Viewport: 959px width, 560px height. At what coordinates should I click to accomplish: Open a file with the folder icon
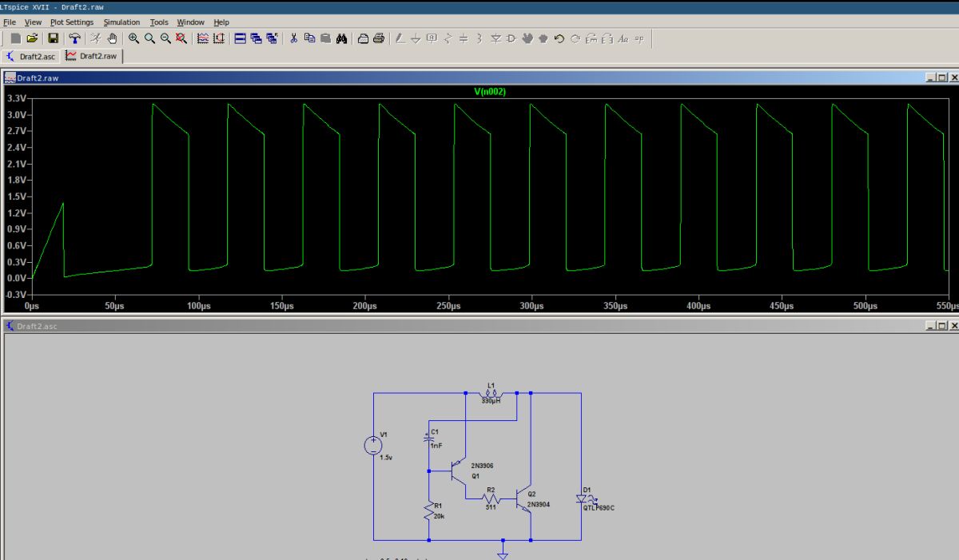32,38
